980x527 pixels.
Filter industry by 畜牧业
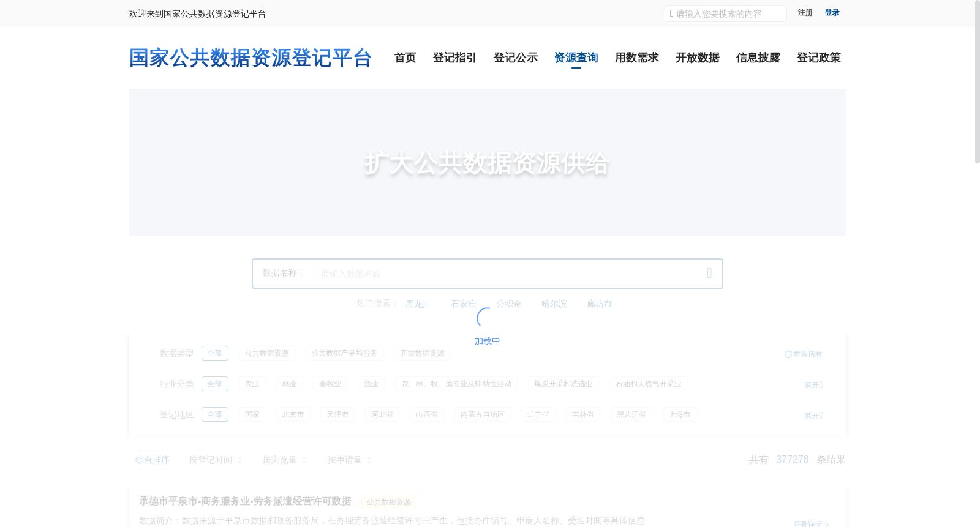pos(331,384)
